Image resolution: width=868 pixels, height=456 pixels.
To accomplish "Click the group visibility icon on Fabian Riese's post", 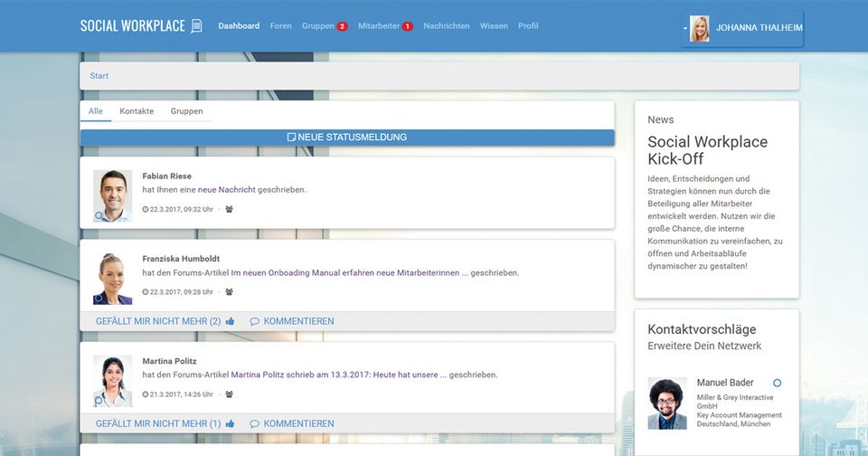I will click(229, 209).
